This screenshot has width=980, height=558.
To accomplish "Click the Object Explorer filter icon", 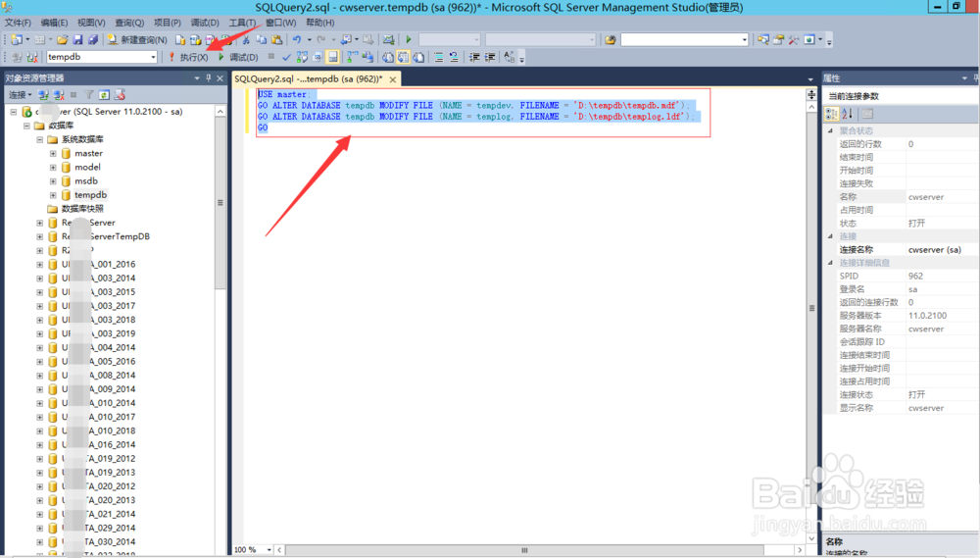I will pyautogui.click(x=89, y=94).
